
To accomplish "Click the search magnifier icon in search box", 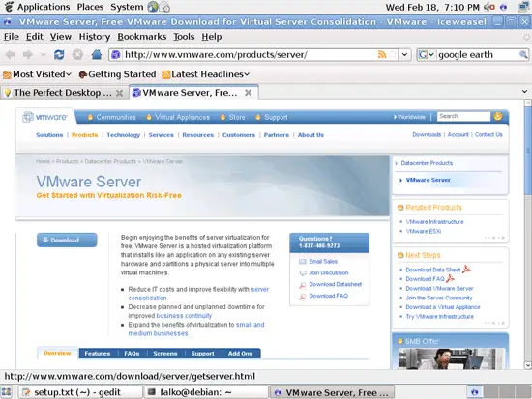I will coord(523,54).
